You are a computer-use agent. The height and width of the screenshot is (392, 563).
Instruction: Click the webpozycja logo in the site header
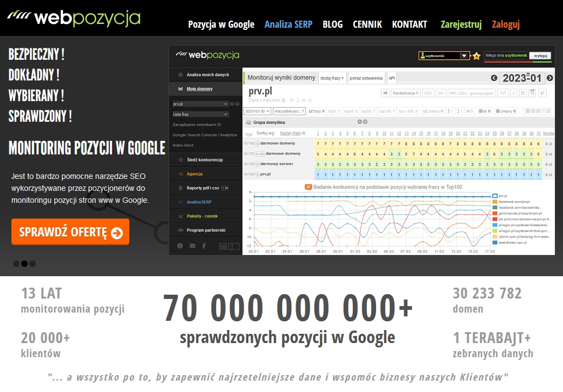74,18
